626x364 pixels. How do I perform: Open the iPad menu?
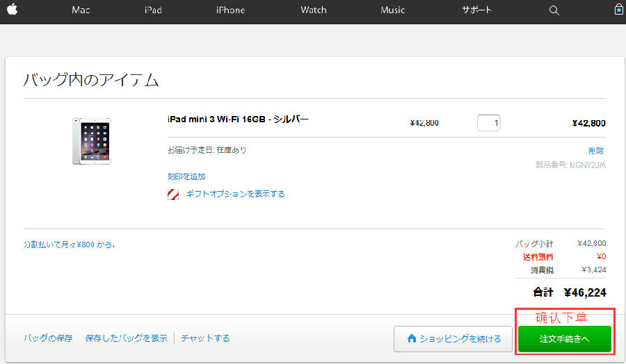click(x=153, y=10)
